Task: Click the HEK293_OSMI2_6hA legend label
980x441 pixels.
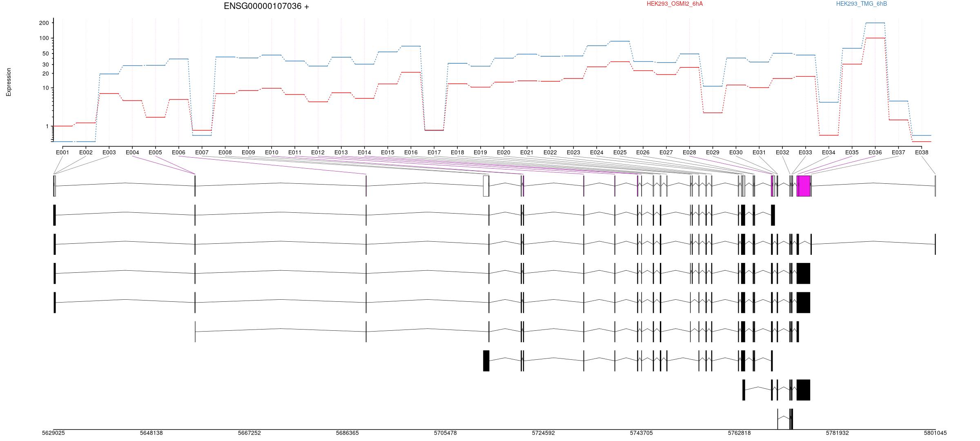Action: [675, 4]
